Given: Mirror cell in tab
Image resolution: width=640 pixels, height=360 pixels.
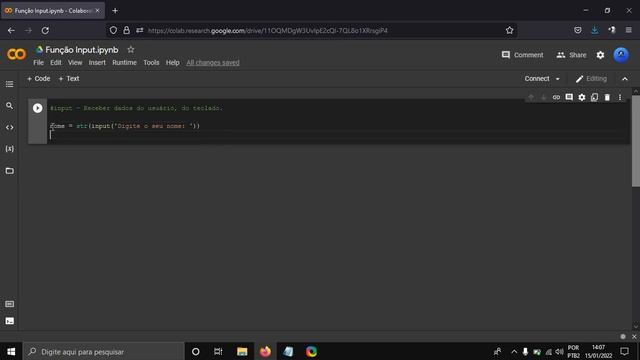Looking at the screenshot, I should 594,98.
